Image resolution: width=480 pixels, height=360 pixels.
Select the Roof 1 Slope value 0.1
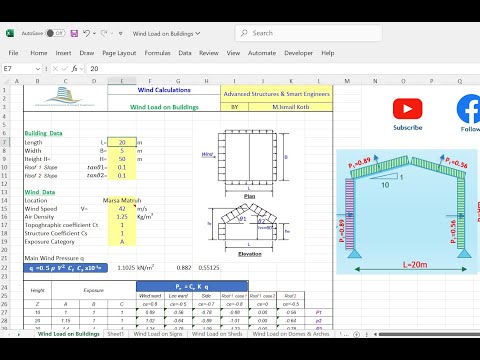point(122,167)
